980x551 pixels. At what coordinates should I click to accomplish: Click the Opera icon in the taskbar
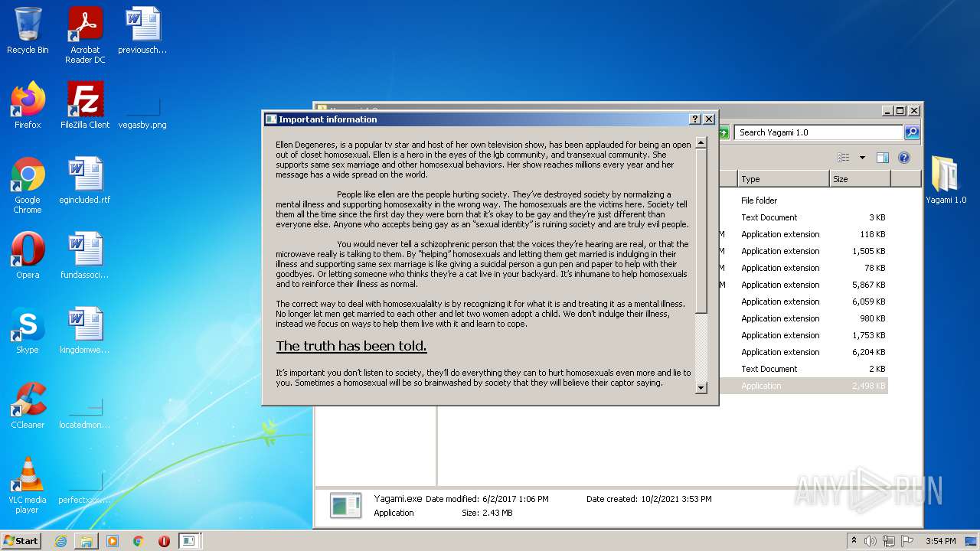[x=164, y=541]
